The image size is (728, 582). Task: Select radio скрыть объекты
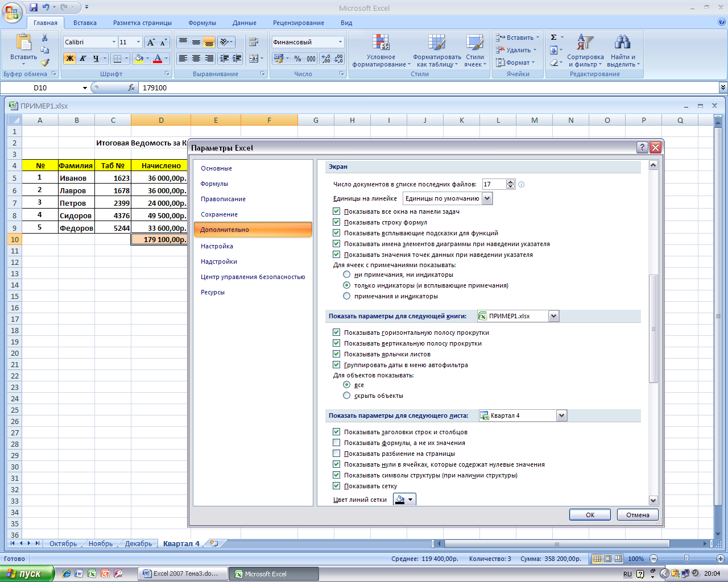point(346,396)
